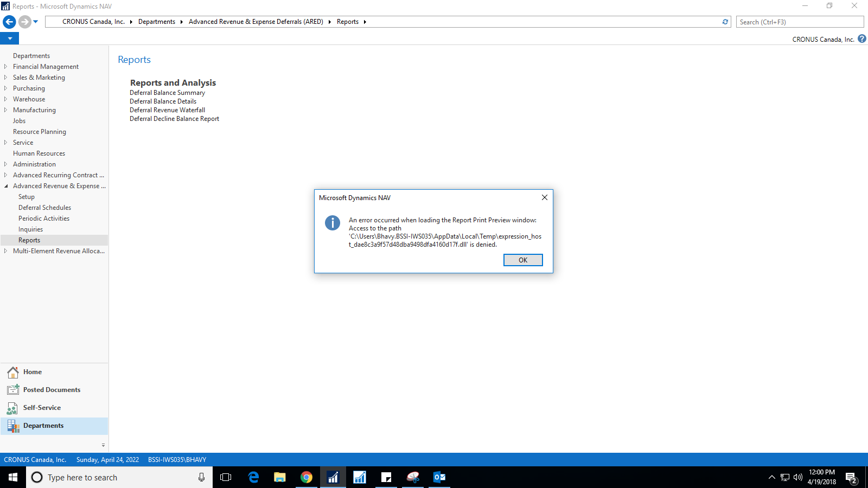This screenshot has height=488, width=868.
Task: Select Inquiries tree item
Action: (x=31, y=229)
